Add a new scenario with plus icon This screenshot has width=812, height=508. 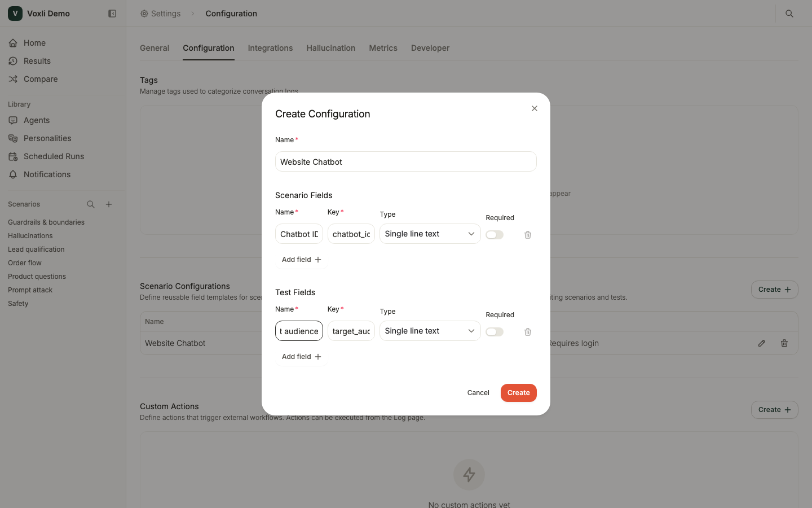pyautogui.click(x=109, y=204)
